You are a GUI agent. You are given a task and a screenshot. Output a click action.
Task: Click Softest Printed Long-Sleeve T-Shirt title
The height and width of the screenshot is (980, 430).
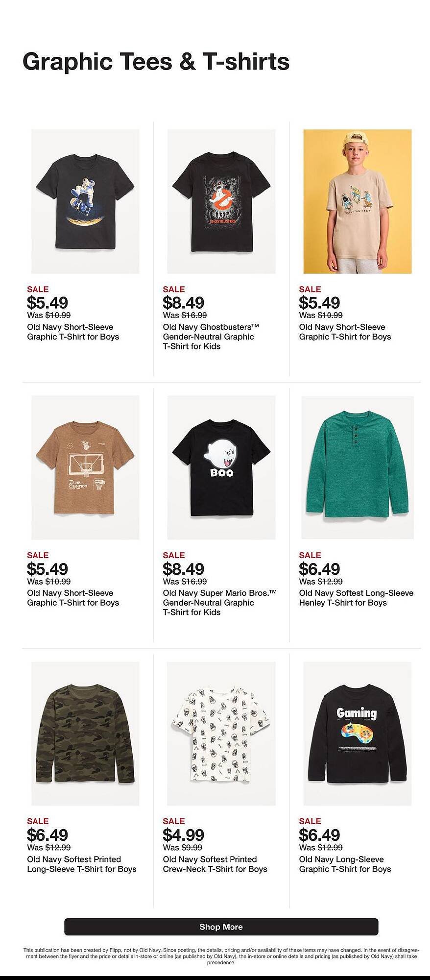click(x=81, y=864)
